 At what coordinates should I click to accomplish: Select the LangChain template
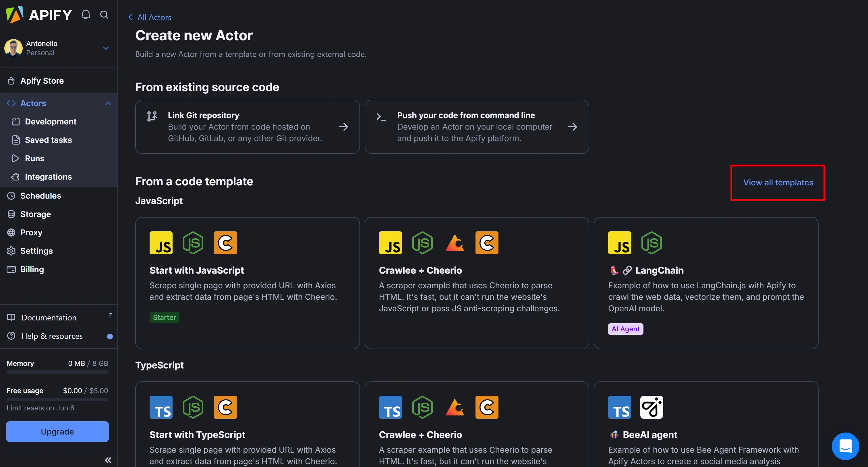[x=706, y=283]
